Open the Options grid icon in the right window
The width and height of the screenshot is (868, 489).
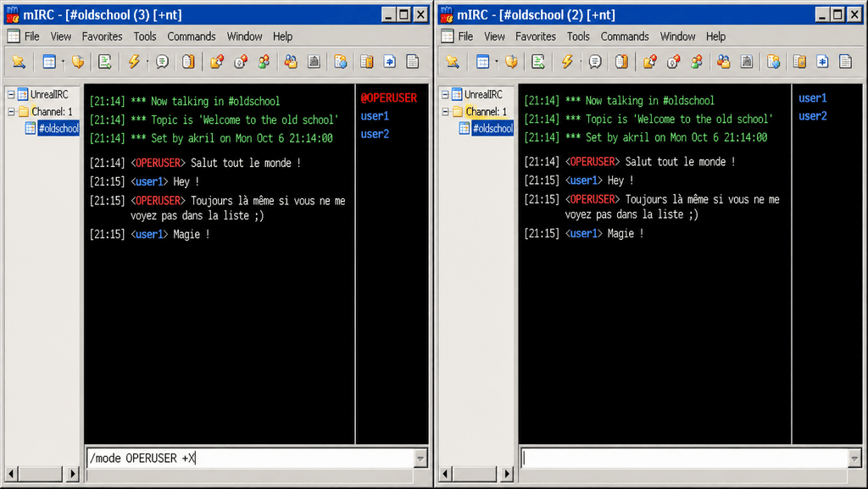(482, 61)
